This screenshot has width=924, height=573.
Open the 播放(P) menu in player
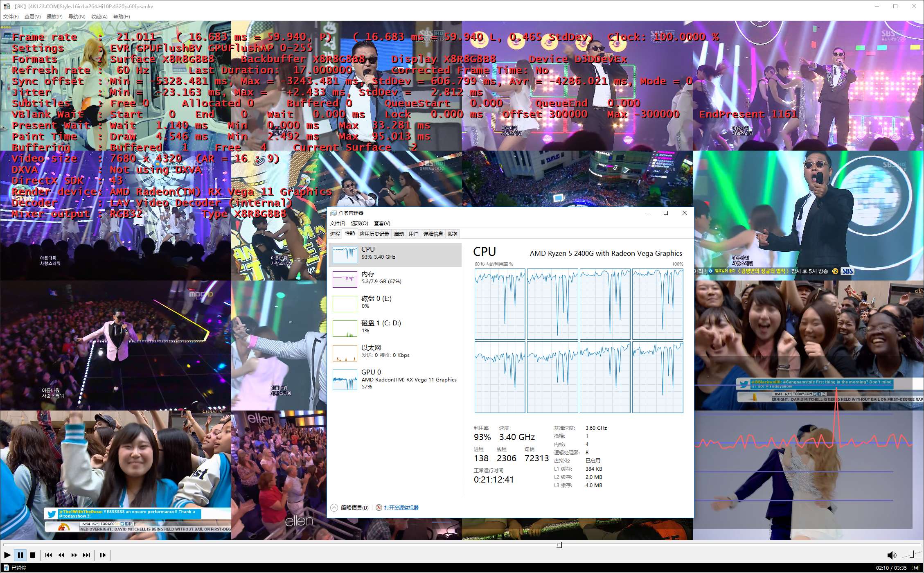(x=54, y=17)
